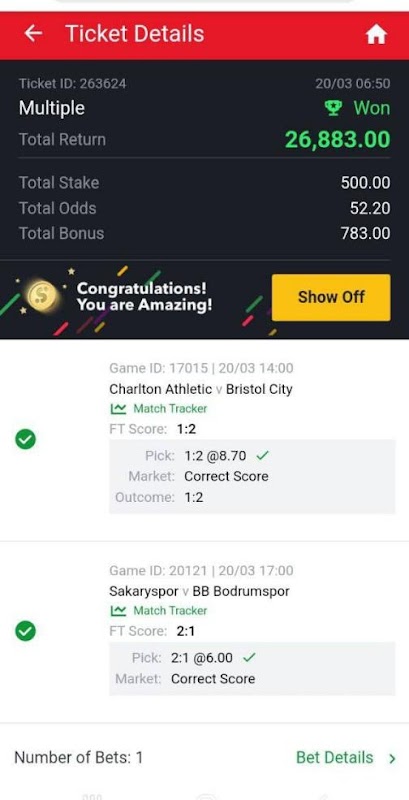409x800 pixels.
Task: Click green check beside Sakaryspor game
Action: point(25,632)
